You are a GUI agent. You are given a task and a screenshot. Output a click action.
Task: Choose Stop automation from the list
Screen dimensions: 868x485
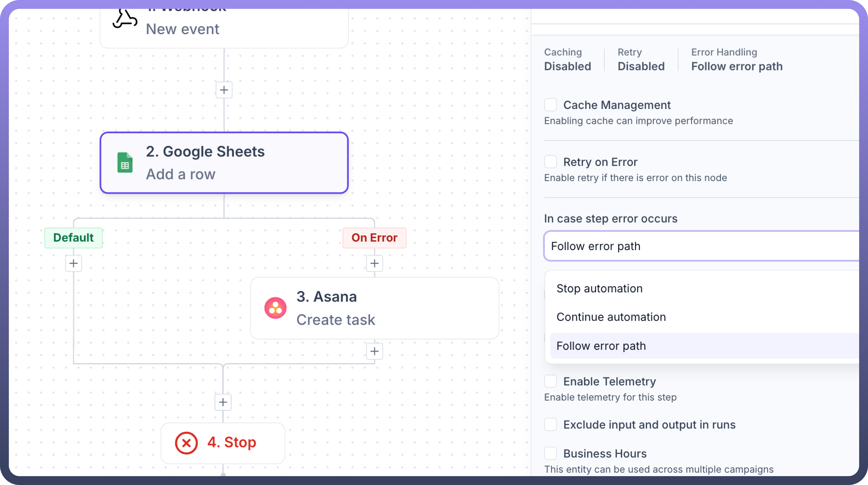pos(599,289)
